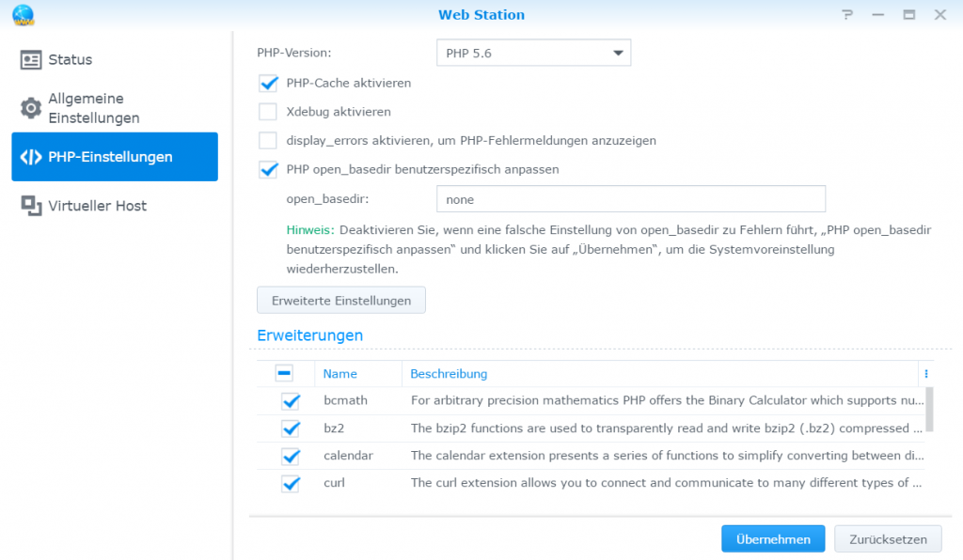
Task: Apply changes with Übernehmen
Action: 772,538
